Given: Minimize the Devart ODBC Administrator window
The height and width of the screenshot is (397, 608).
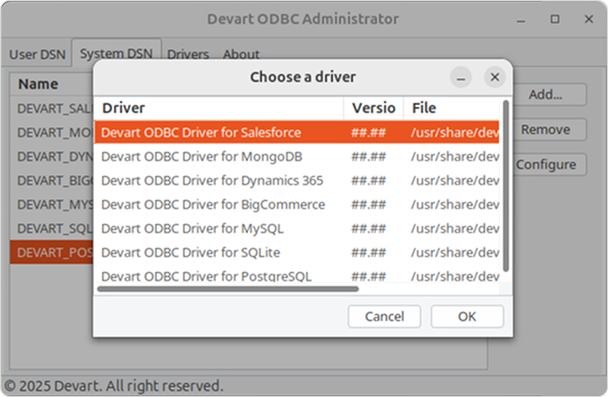Looking at the screenshot, I should pyautogui.click(x=521, y=19).
